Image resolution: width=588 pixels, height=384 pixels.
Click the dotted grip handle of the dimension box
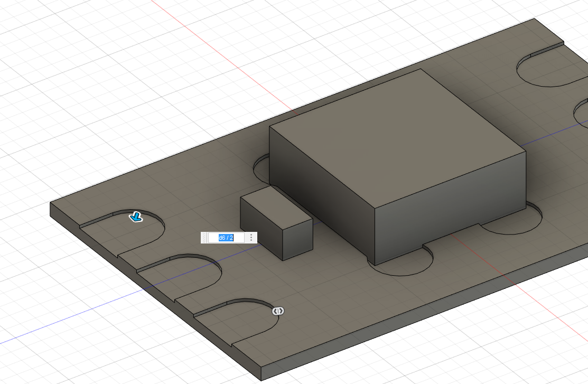point(204,238)
